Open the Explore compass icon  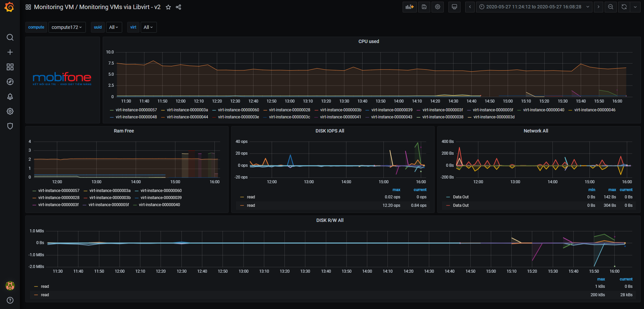click(10, 82)
